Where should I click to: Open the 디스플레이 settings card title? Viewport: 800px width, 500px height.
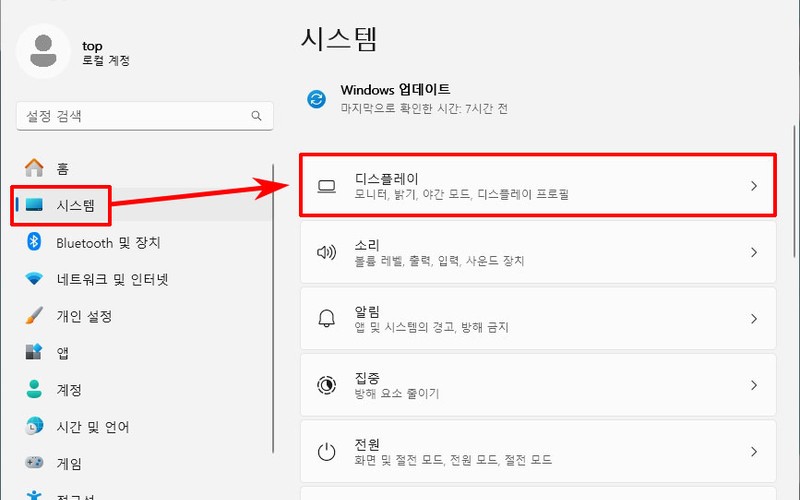[x=386, y=179]
